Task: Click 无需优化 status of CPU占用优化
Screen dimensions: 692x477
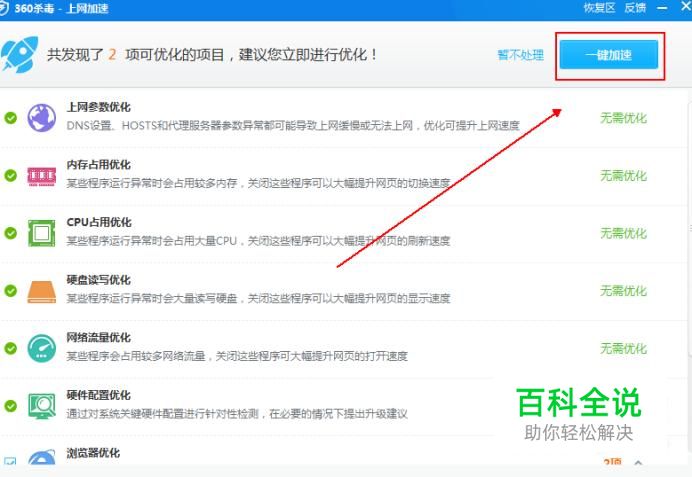Action: [623, 233]
